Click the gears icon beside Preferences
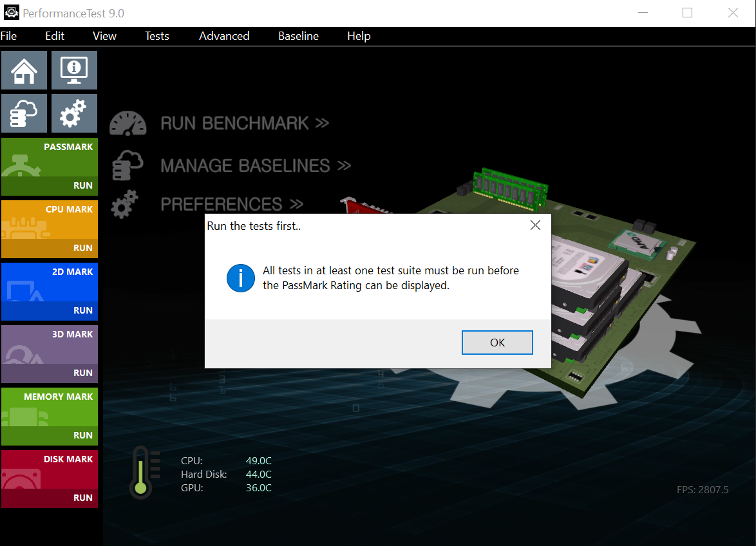 (x=125, y=204)
